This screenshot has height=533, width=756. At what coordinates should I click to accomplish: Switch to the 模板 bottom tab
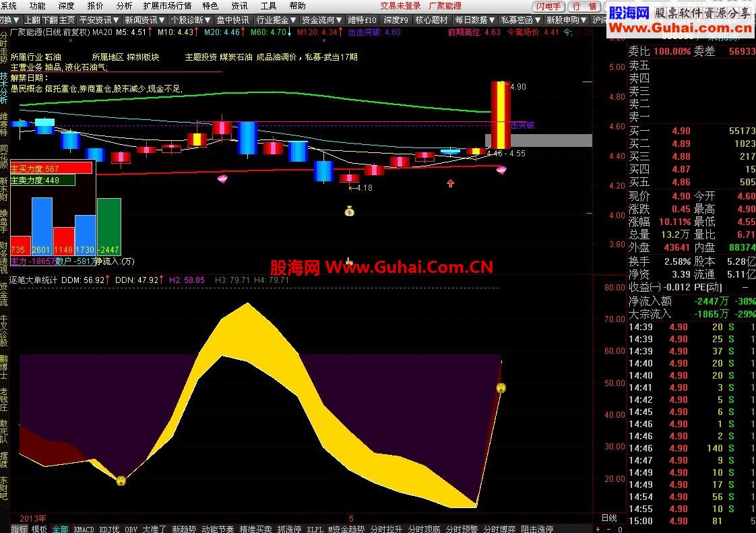coord(39,529)
